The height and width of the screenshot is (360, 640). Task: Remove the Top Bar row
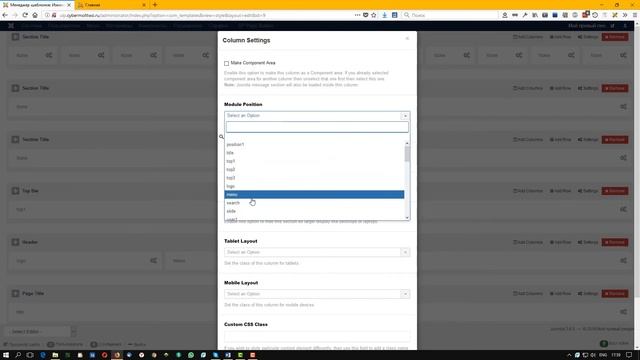coord(615,191)
